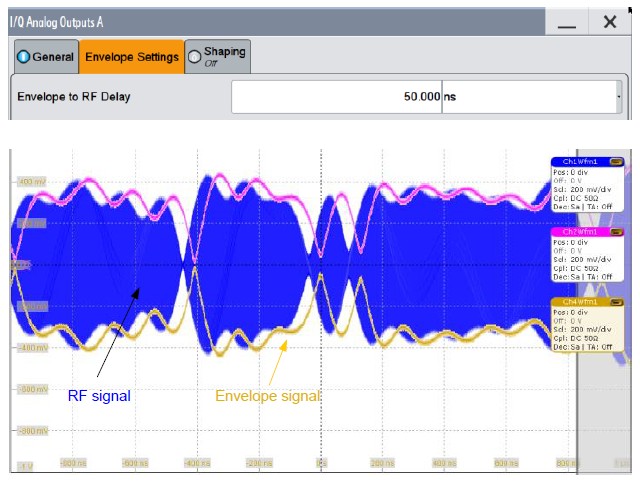Click the Ch1Wfm1 Dec Sa TA Off line
This screenshot has height=481, width=640.
588,205
